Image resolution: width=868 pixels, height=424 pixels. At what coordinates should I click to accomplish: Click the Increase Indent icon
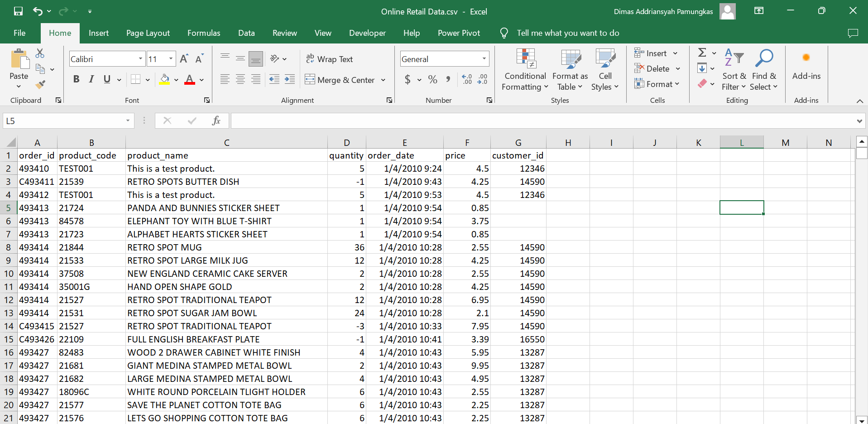290,80
